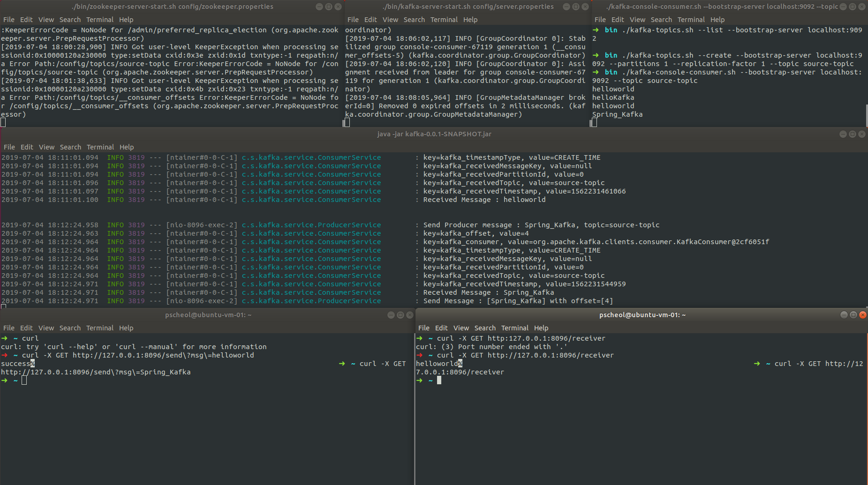Open Search menu in bottom-left pscheol terminal
The image size is (868, 485).
tap(70, 328)
